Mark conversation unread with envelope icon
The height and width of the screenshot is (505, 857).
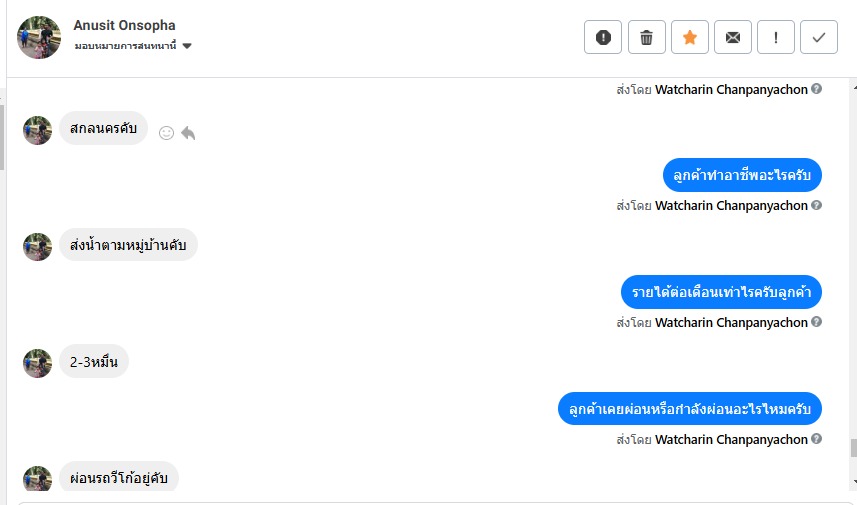[x=732, y=37]
